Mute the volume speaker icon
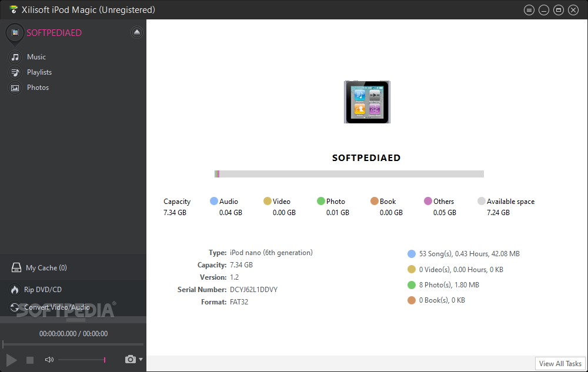Screen dimensions: 588x372 49,360
